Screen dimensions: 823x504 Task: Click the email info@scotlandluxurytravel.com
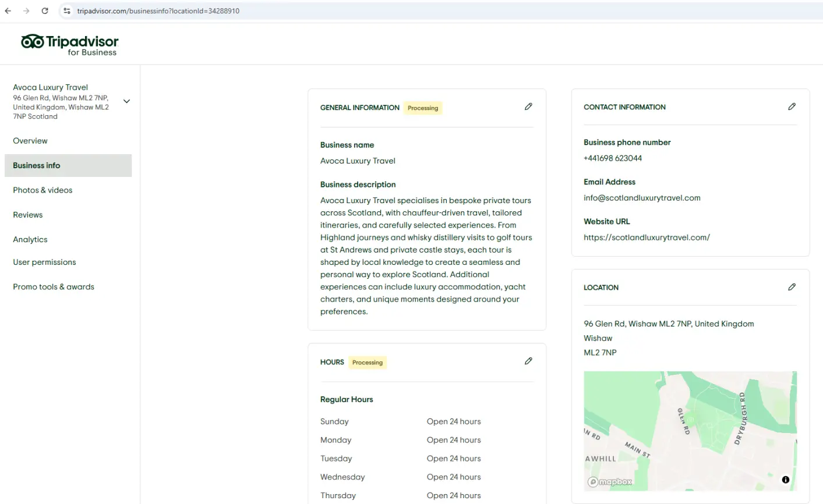(642, 198)
